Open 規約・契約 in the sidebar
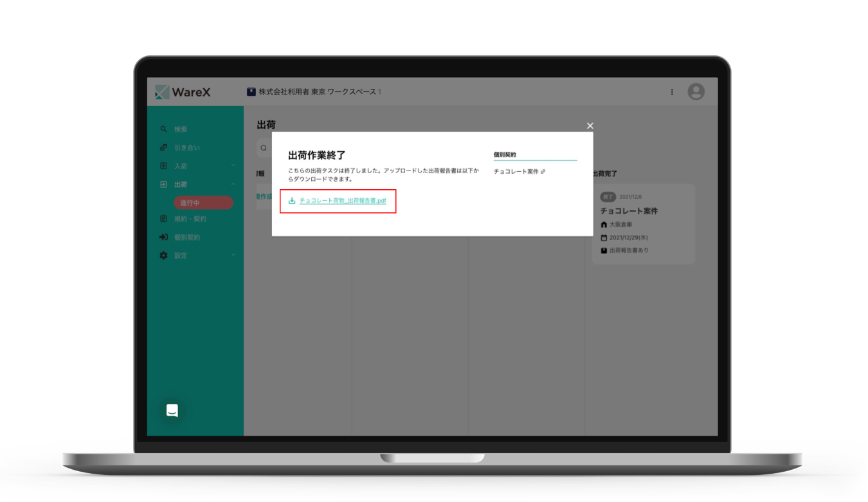Viewport: 868px width, 502px height. click(190, 219)
